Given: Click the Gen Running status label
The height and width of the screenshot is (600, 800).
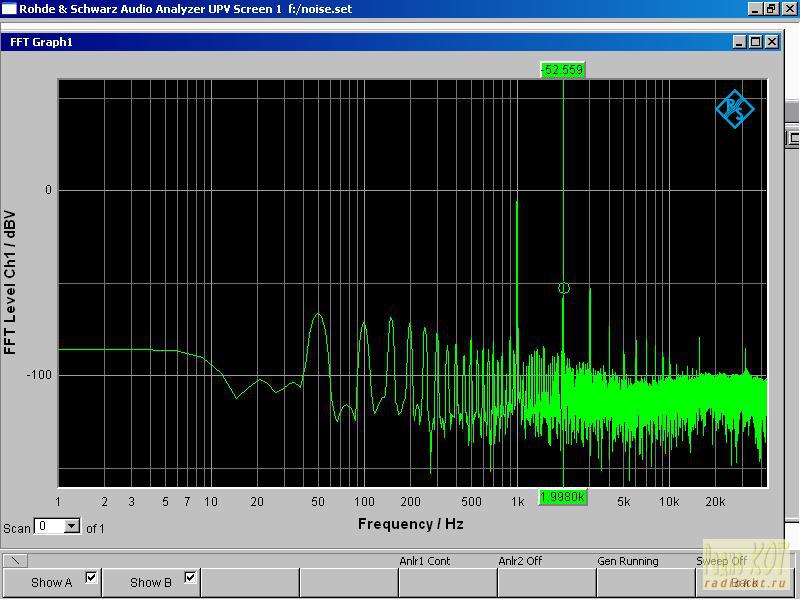Looking at the screenshot, I should [628, 561].
